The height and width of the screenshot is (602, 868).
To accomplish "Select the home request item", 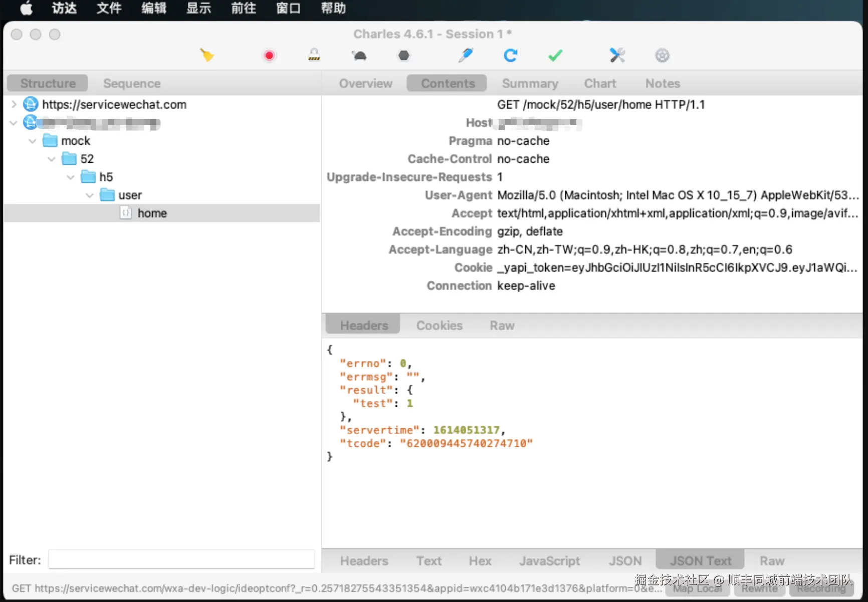I will click(x=162, y=213).
